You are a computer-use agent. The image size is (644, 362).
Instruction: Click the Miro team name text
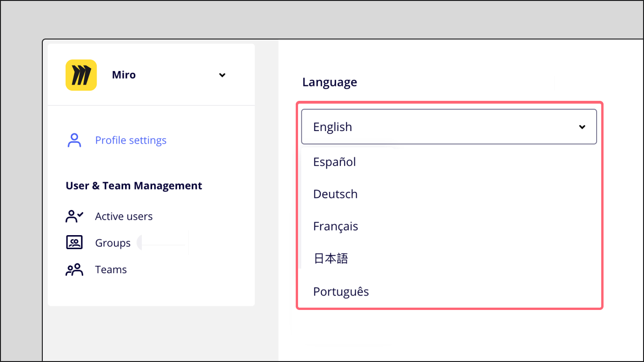pos(124,75)
